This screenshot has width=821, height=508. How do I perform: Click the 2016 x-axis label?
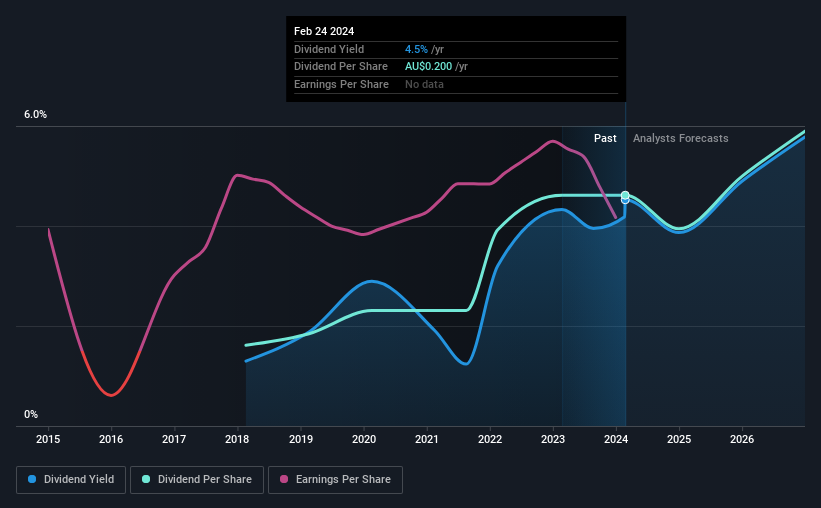point(111,439)
